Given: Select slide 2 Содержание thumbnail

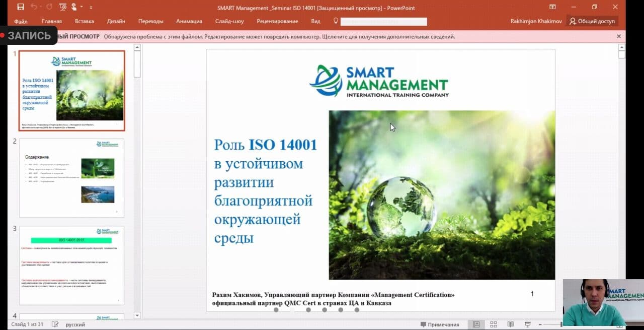Looking at the screenshot, I should pos(71,178).
